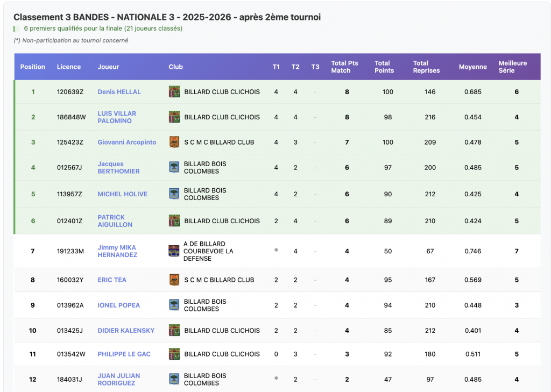Open PATRICK AIGUILLON player link
This screenshot has width=551, height=392.
(115, 221)
